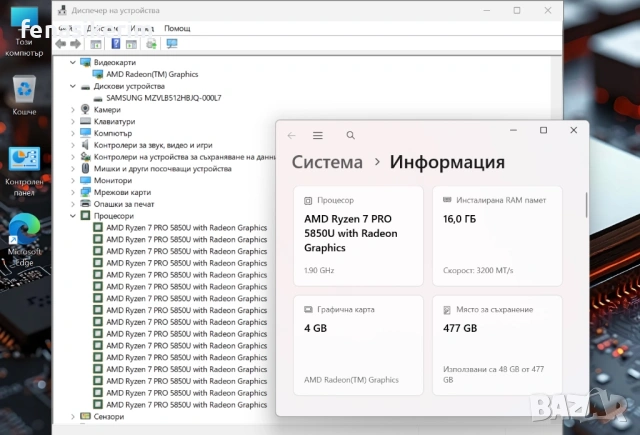Open Този компютър desktop icon
Screen dimensions: 640x435
(x=24, y=32)
